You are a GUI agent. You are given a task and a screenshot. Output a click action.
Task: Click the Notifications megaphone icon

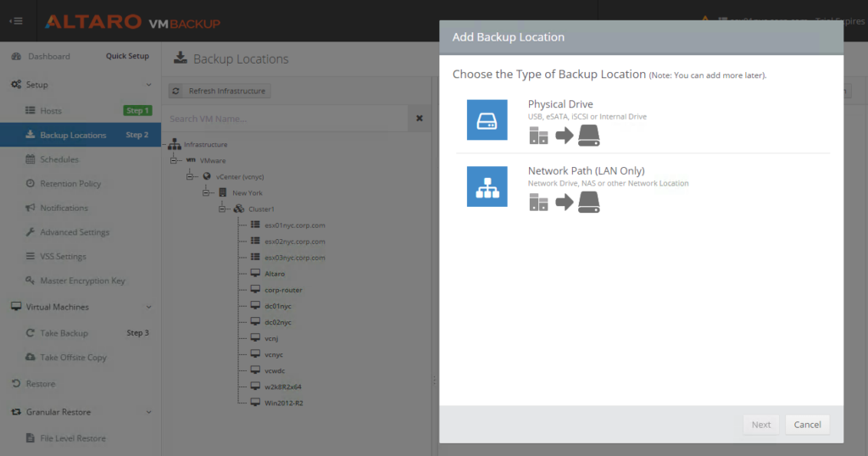30,208
